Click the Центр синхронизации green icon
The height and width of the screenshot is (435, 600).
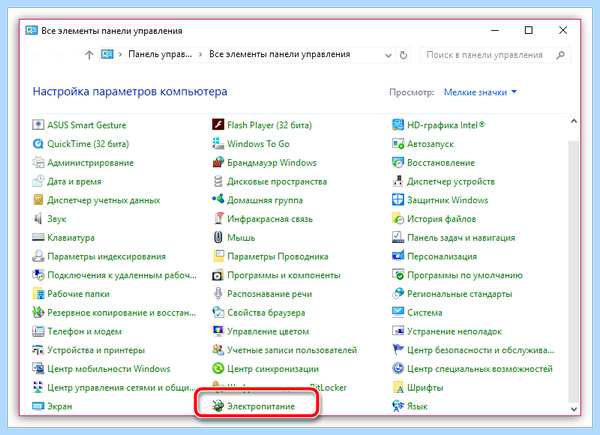(218, 368)
